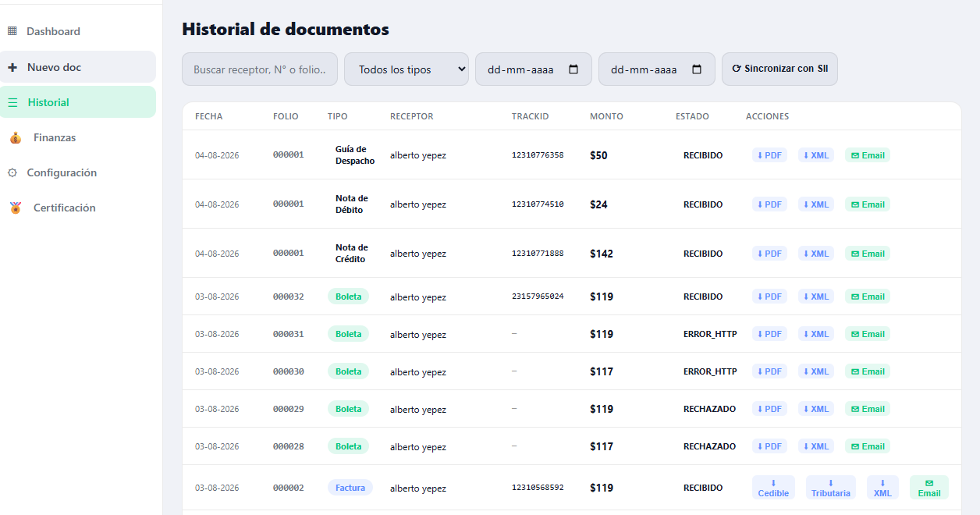Click the MONTO column header
This screenshot has height=515, width=980.
[606, 116]
